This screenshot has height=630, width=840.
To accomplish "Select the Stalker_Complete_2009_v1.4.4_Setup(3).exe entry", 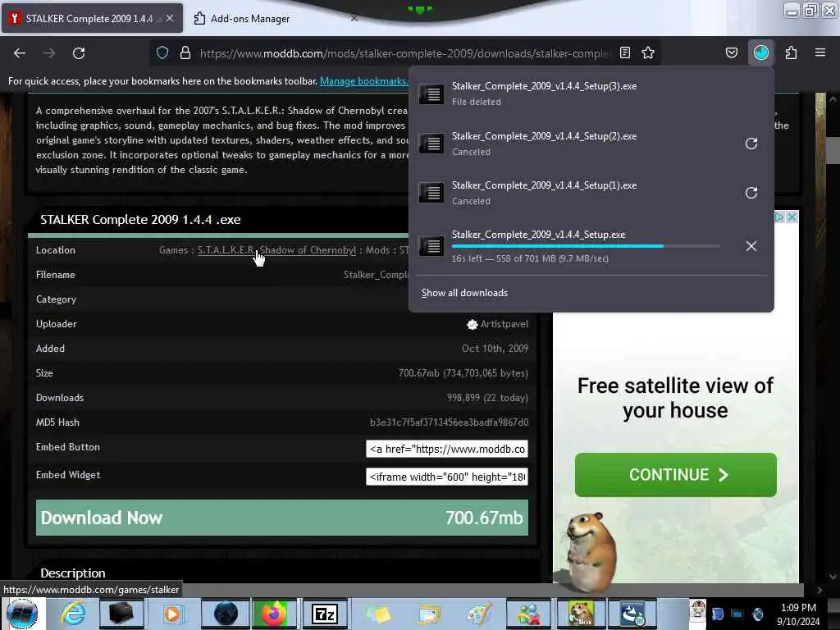I will click(x=591, y=94).
